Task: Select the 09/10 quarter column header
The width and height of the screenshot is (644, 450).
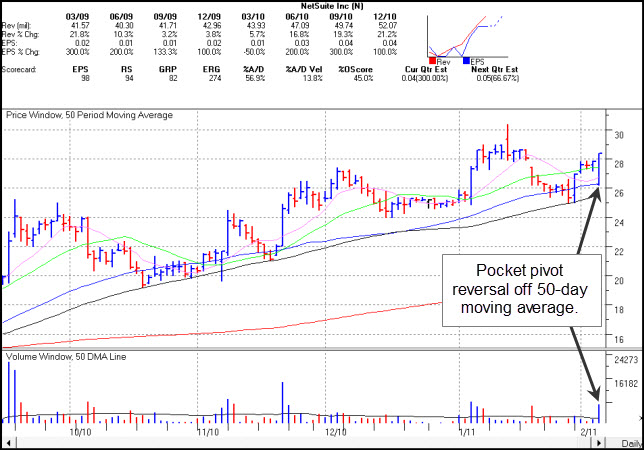Action: pos(341,16)
